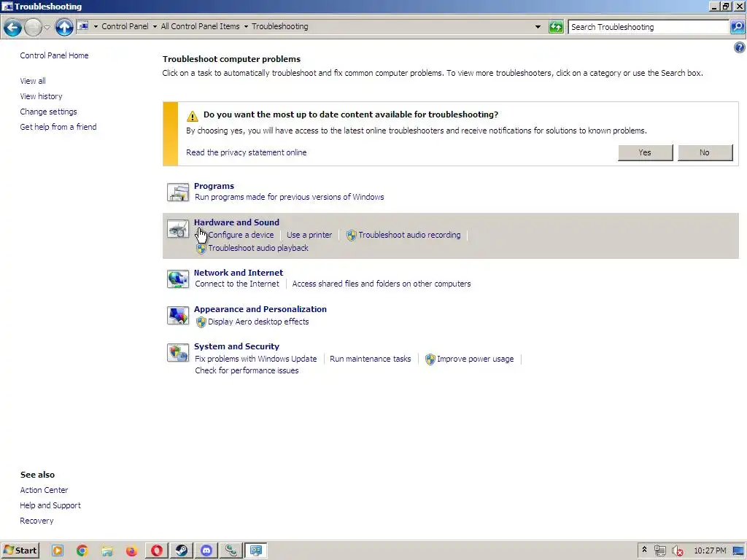Expand dropdown arrow before Control Panel breadcrumb
747x560 pixels.
tap(96, 27)
